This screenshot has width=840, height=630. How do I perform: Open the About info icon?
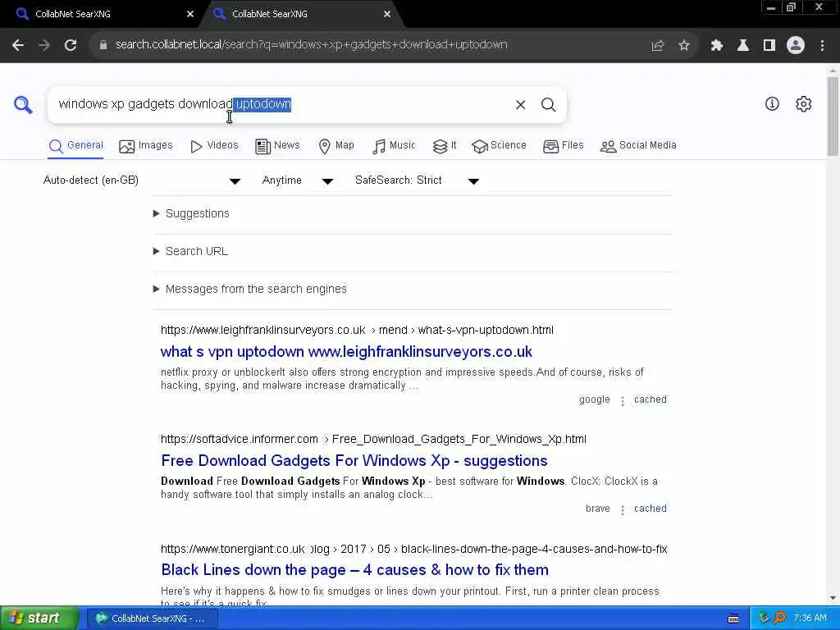tap(772, 104)
